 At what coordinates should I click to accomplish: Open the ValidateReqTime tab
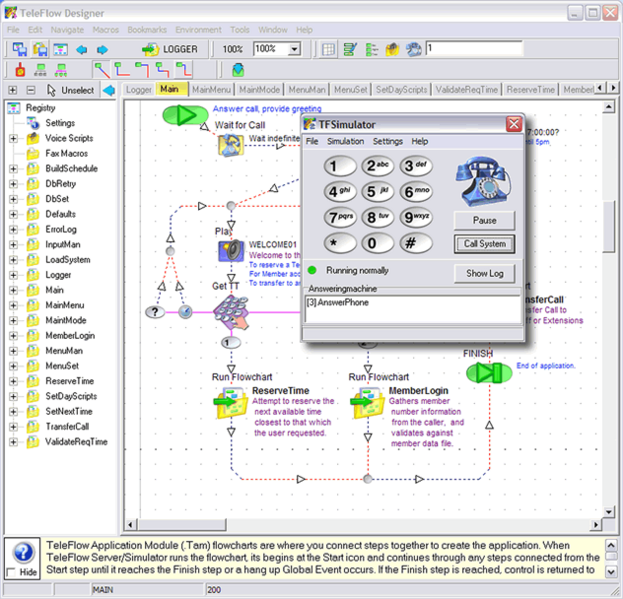pos(467,90)
